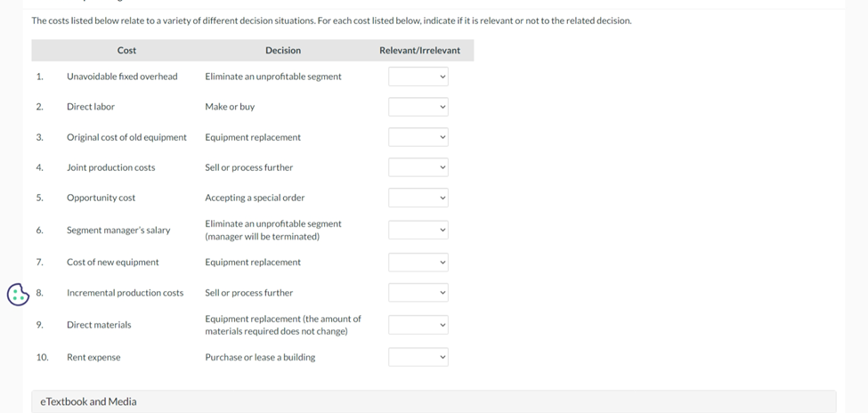Open the Opportunity cost dropdown
The width and height of the screenshot is (868, 413).
[x=418, y=198]
